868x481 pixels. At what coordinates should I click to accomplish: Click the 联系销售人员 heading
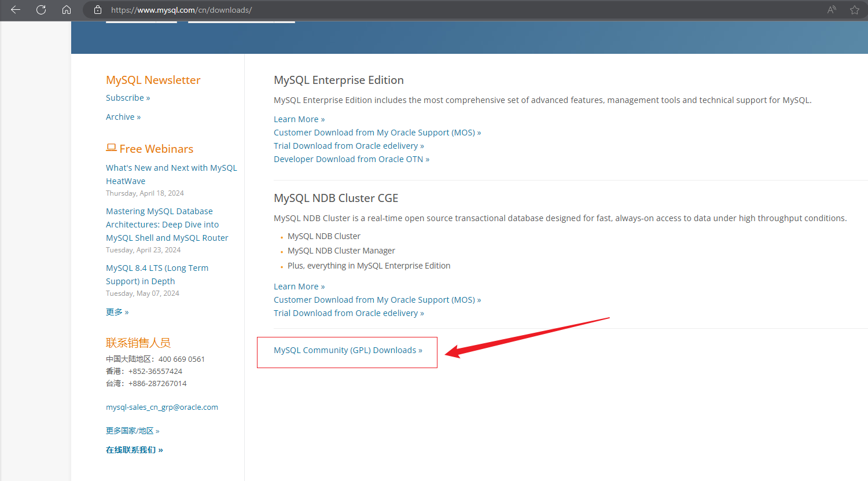tap(138, 343)
